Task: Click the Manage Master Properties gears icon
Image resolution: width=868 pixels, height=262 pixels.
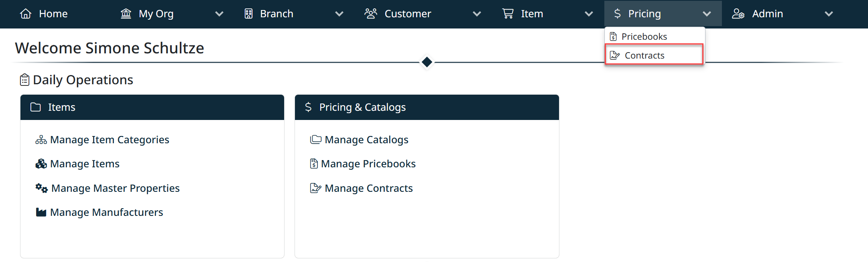Action: [41, 188]
